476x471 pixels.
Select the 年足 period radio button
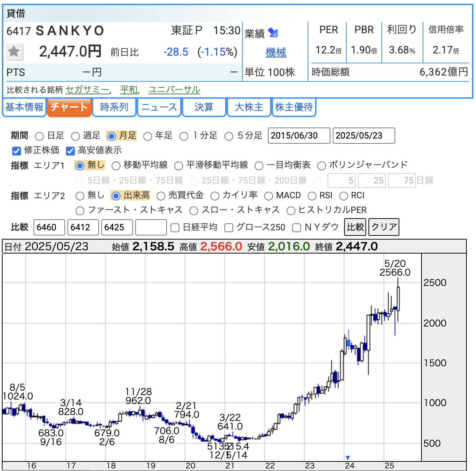point(148,136)
